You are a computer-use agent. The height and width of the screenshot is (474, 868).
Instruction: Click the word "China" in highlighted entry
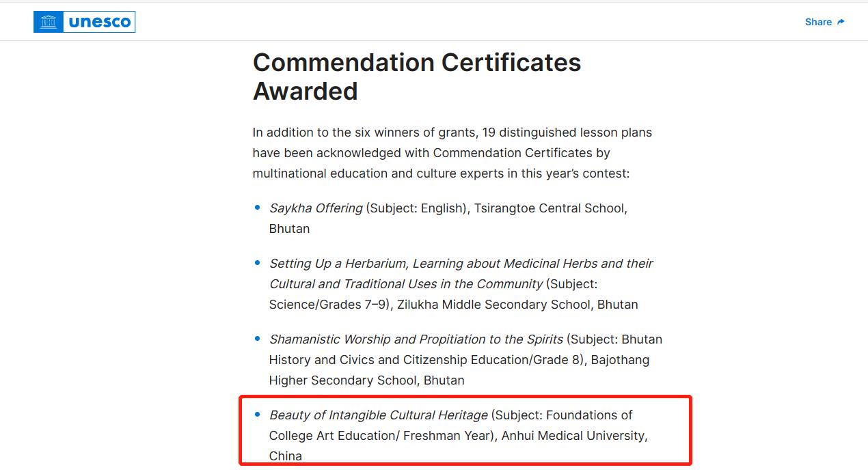[x=285, y=456]
